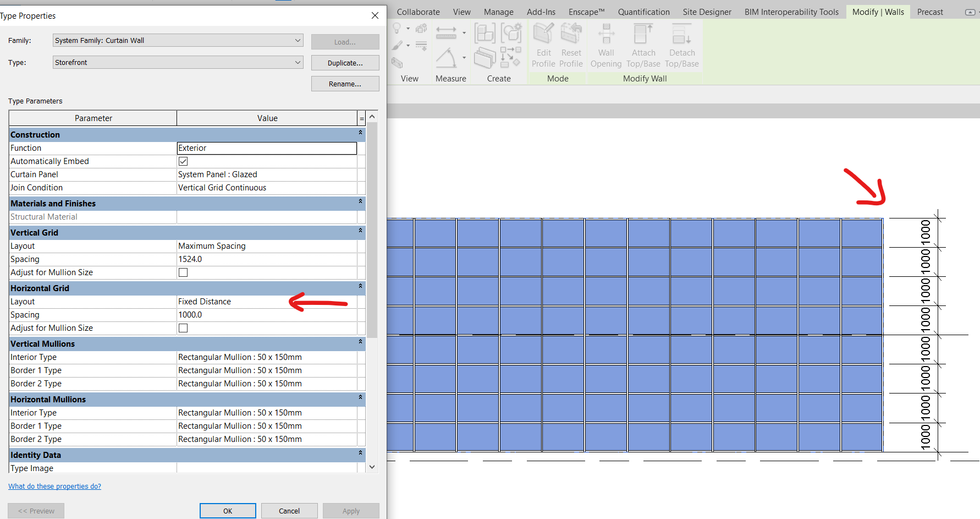This screenshot has height=519, width=980.
Task: Click Attach Top/Base tool
Action: [643, 45]
